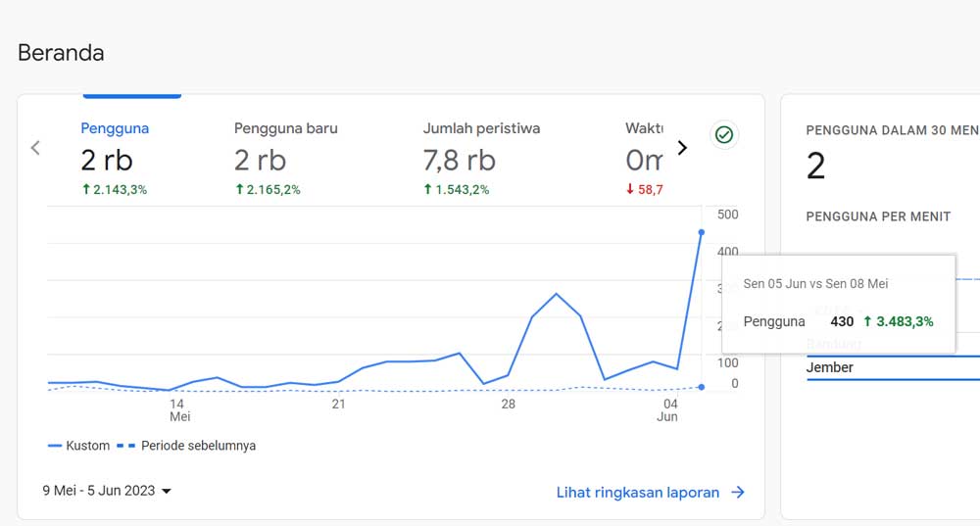Click the red down arrow under Waktu metric
This screenshot has height=526, width=980.
tap(630, 190)
